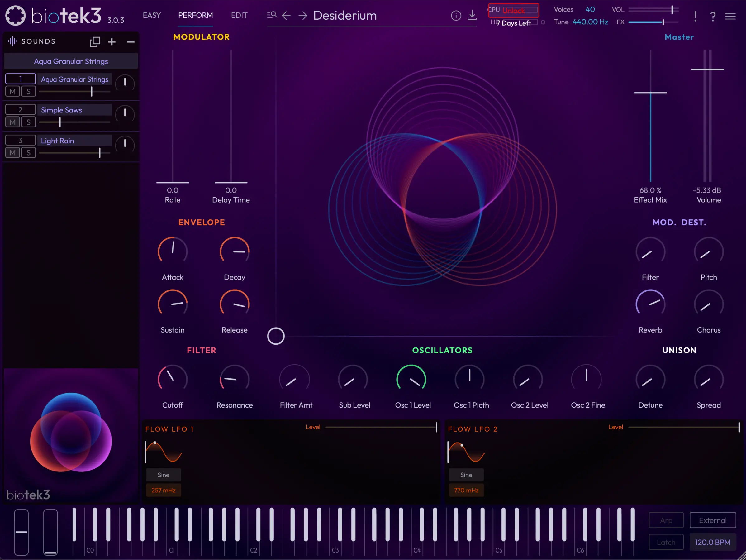Open the Flow LFO 1 Sine waveform selector
This screenshot has width=746, height=560.
click(163, 475)
